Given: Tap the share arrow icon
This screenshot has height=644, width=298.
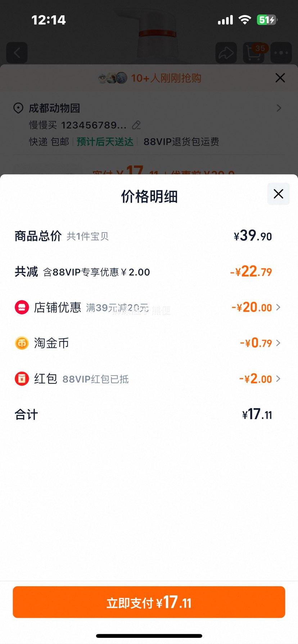Looking at the screenshot, I should tap(226, 53).
